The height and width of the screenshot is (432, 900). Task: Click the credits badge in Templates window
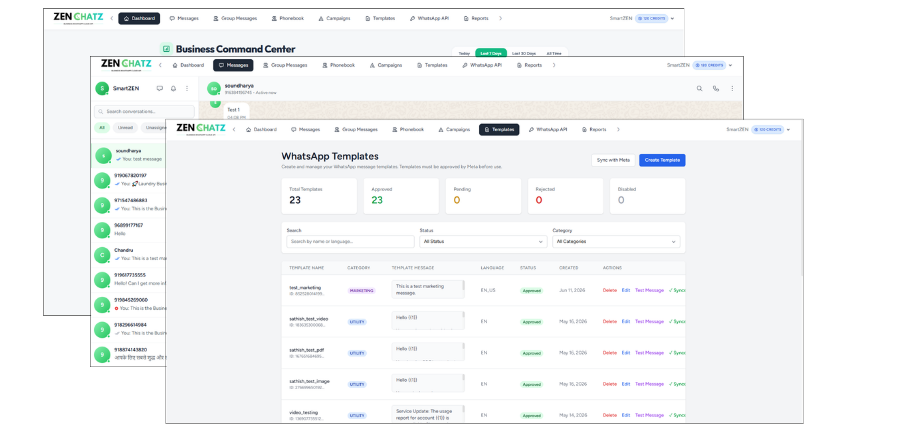click(767, 130)
